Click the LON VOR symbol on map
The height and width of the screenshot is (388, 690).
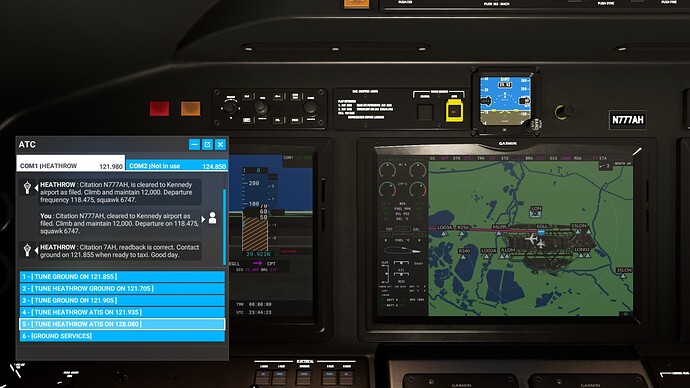[536, 212]
